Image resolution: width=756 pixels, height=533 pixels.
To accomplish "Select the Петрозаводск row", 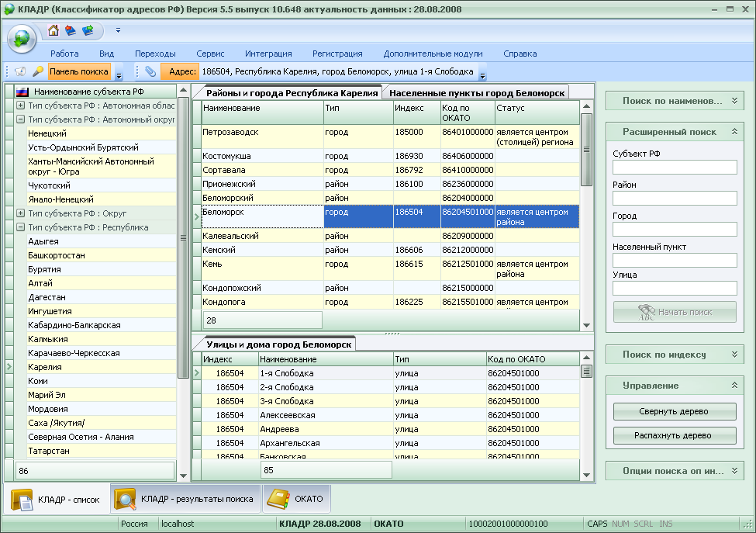I will (x=390, y=137).
